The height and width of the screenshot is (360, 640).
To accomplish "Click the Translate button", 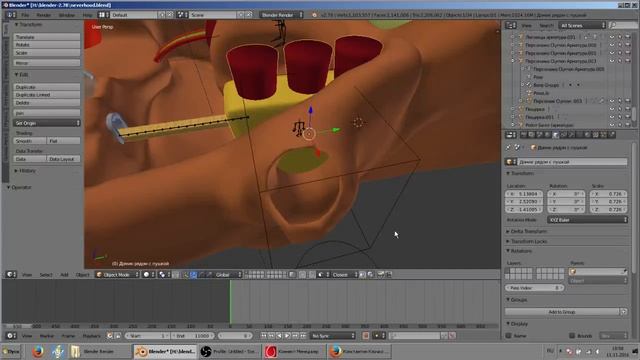I will 47,37.
